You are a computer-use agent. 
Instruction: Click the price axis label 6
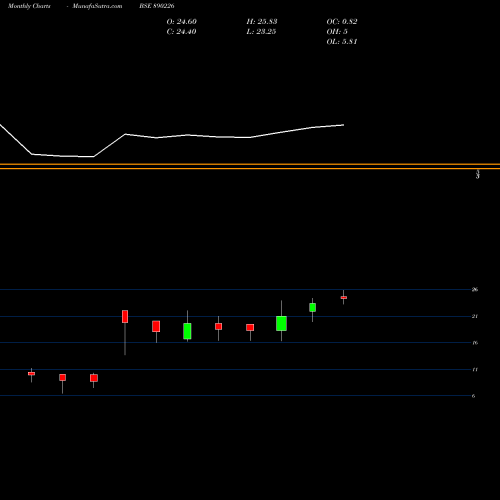point(473,396)
